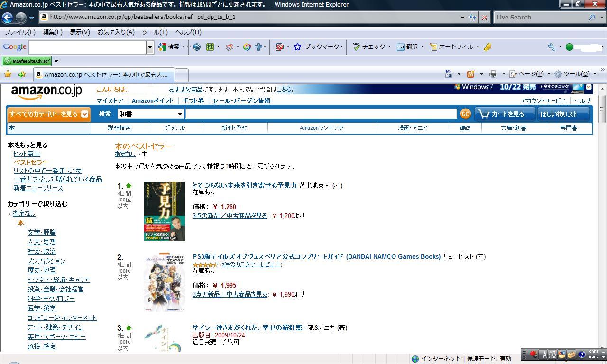Open the 2件のカスタマーレビュー reviews link
The width and height of the screenshot is (607, 364).
251,264
